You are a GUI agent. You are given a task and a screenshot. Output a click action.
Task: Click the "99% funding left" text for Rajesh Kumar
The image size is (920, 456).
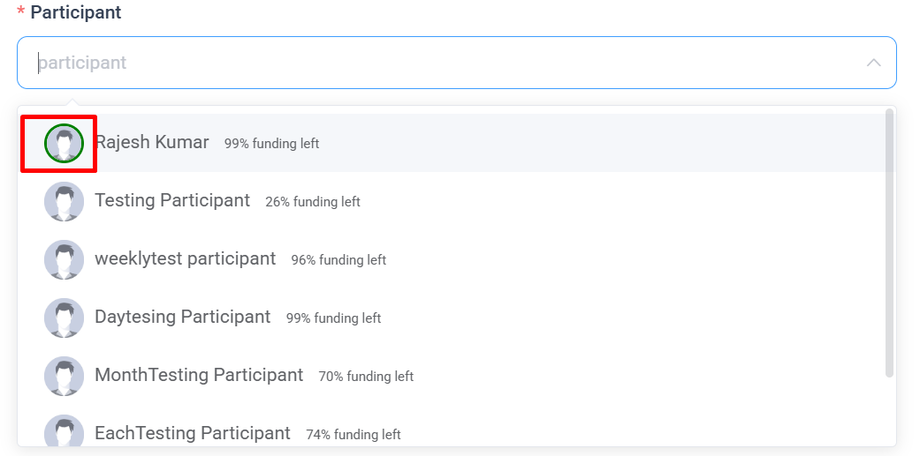pyautogui.click(x=271, y=144)
